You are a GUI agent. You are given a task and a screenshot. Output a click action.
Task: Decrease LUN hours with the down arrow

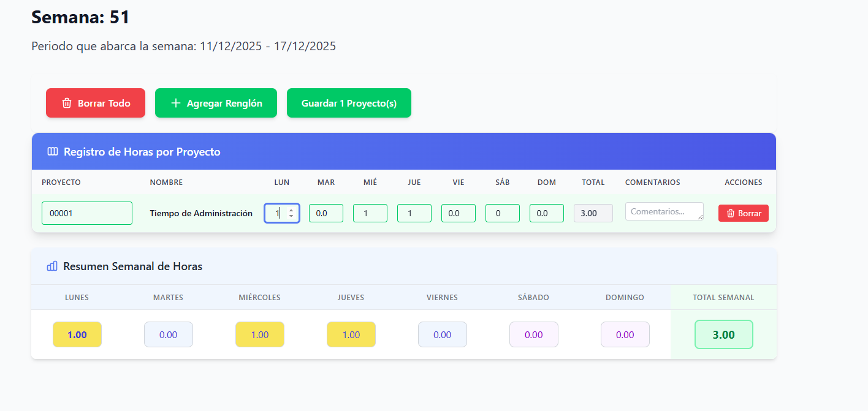(x=291, y=216)
